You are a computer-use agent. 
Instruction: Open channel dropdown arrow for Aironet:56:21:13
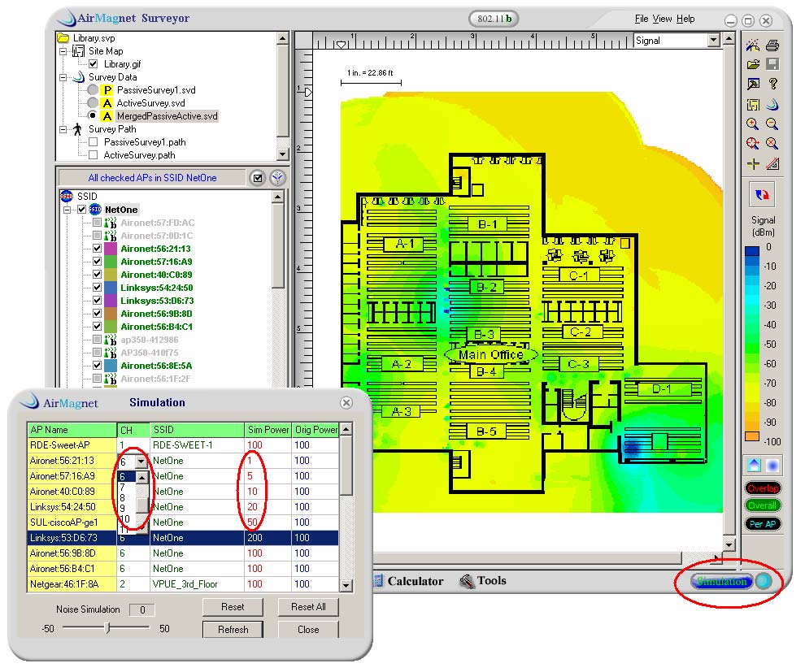point(141,462)
